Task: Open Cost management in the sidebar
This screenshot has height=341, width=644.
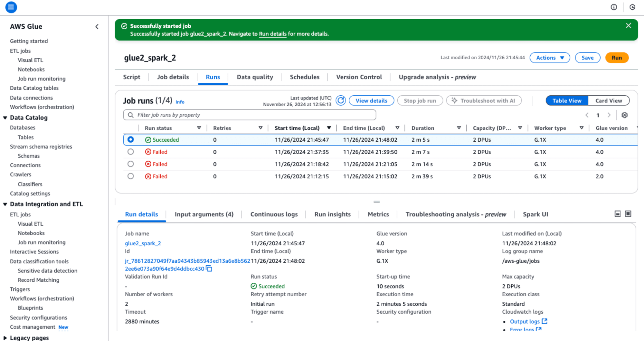Action: pyautogui.click(x=33, y=327)
